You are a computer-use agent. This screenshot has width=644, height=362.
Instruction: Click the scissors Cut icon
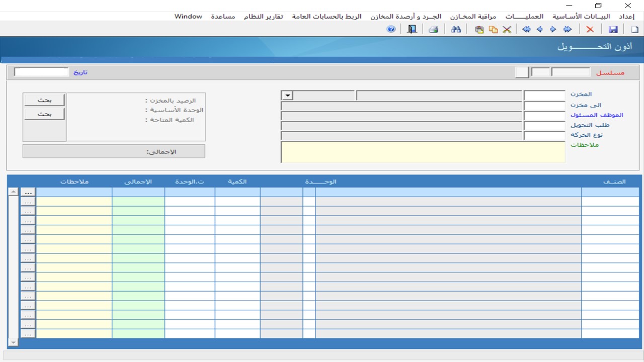(x=507, y=30)
